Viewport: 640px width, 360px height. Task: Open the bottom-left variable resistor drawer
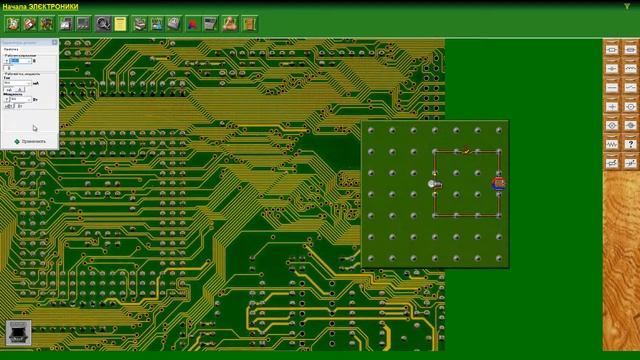pos(612,163)
